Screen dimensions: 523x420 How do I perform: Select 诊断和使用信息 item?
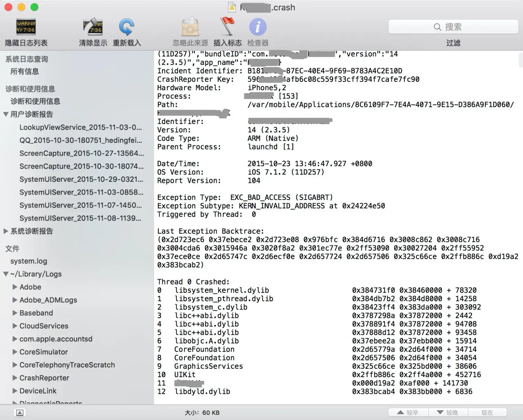35,101
